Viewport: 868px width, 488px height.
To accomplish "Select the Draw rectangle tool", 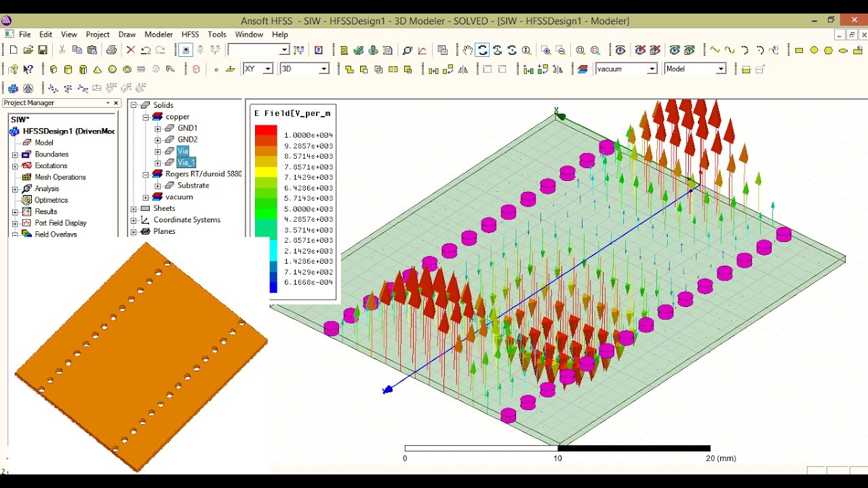I will pyautogui.click(x=800, y=50).
